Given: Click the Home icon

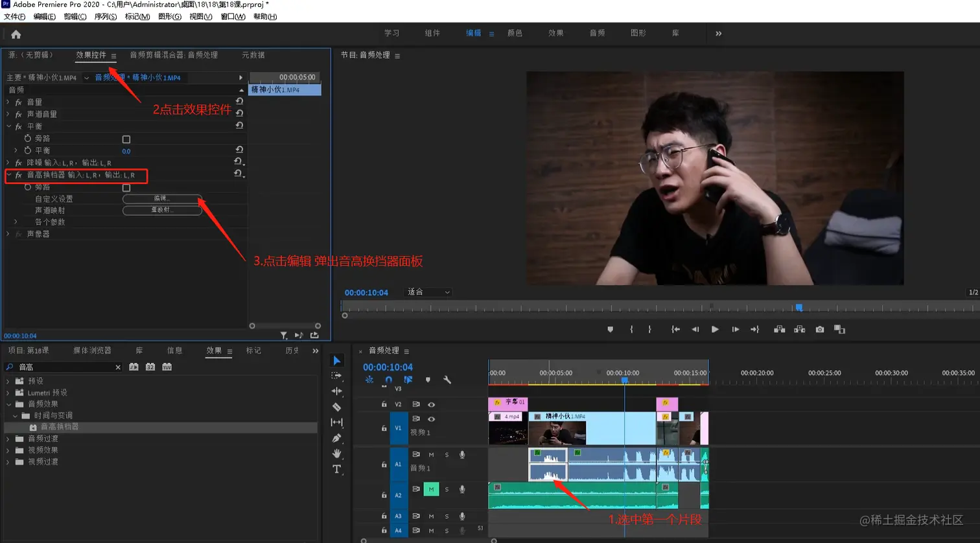Looking at the screenshot, I should 16,34.
